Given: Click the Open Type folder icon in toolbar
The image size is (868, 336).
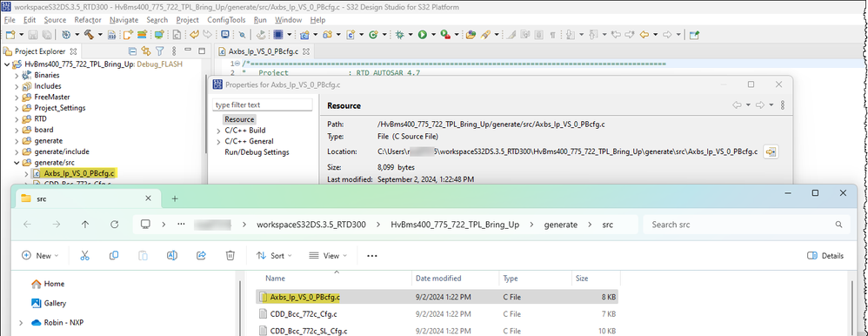Looking at the screenshot, I should (x=471, y=34).
